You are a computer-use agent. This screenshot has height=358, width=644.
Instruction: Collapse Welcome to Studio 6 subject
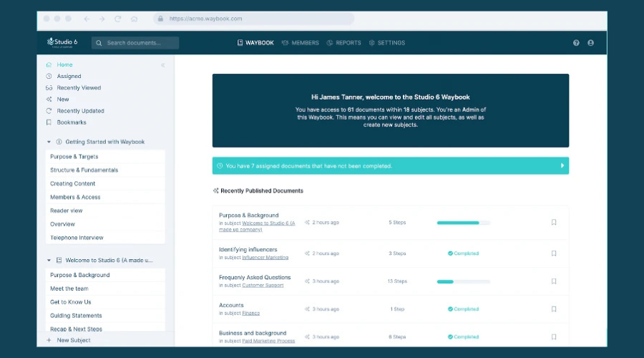click(x=49, y=260)
